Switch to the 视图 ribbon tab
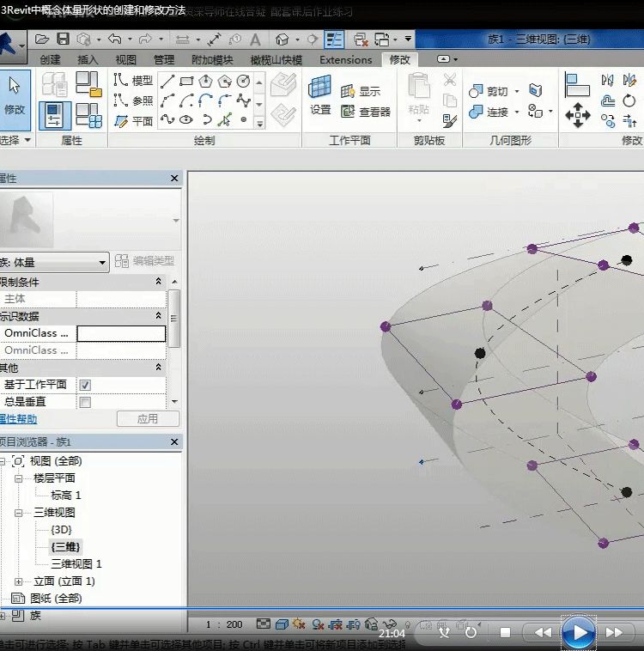Viewport: 644px width, 651px height. click(x=126, y=60)
